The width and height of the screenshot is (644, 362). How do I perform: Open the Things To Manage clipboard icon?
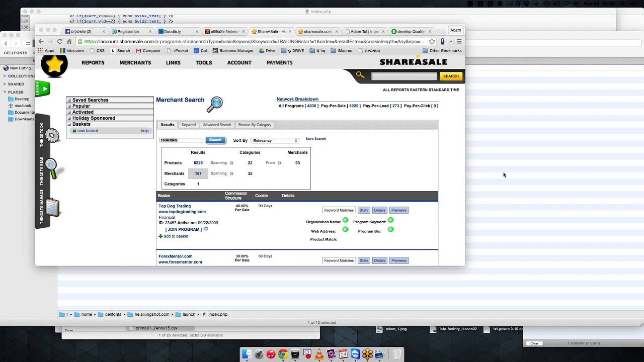(52, 207)
